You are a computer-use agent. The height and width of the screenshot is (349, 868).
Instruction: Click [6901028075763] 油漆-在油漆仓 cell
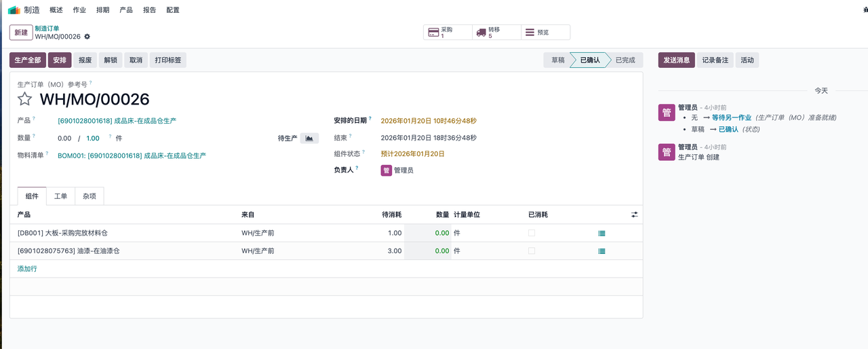click(68, 251)
